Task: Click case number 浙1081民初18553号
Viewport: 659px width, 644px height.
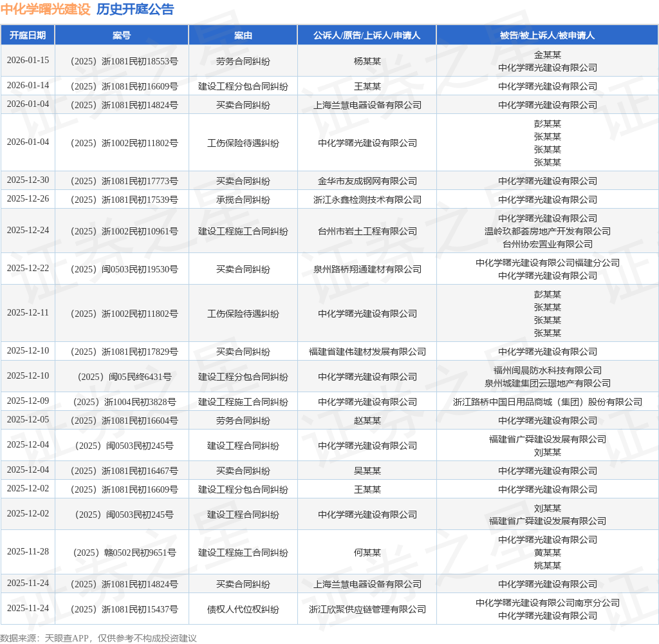Action: coord(124,61)
